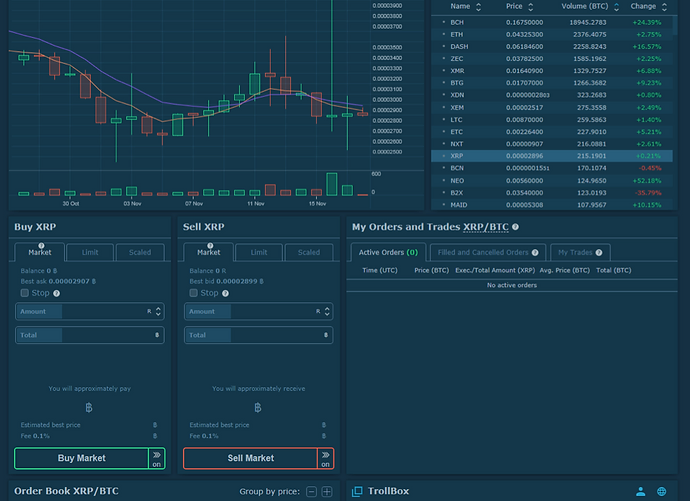Click XRP/BTC link in orders title
The image size is (690, 501).
486,227
